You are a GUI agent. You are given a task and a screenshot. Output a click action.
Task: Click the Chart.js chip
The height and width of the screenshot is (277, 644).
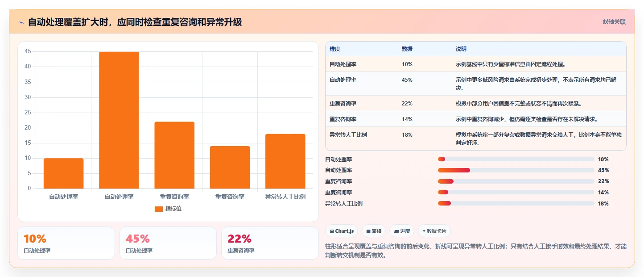click(342, 231)
